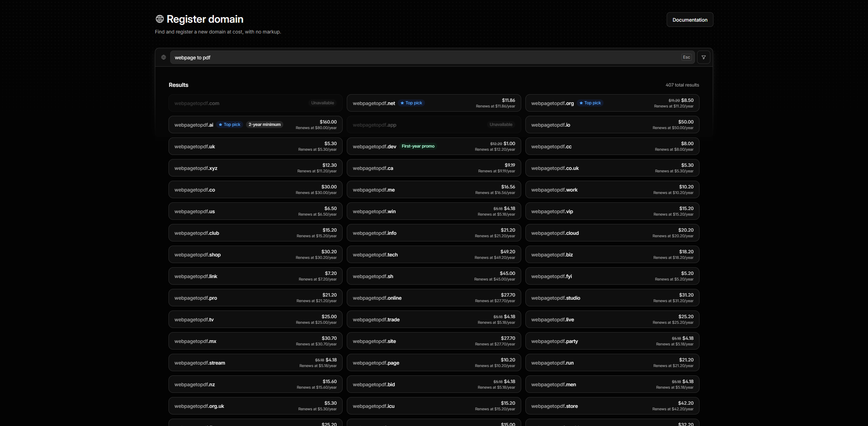This screenshot has height=426, width=868.
Task: Choose webpagetopdf.win domain
Action: [434, 211]
